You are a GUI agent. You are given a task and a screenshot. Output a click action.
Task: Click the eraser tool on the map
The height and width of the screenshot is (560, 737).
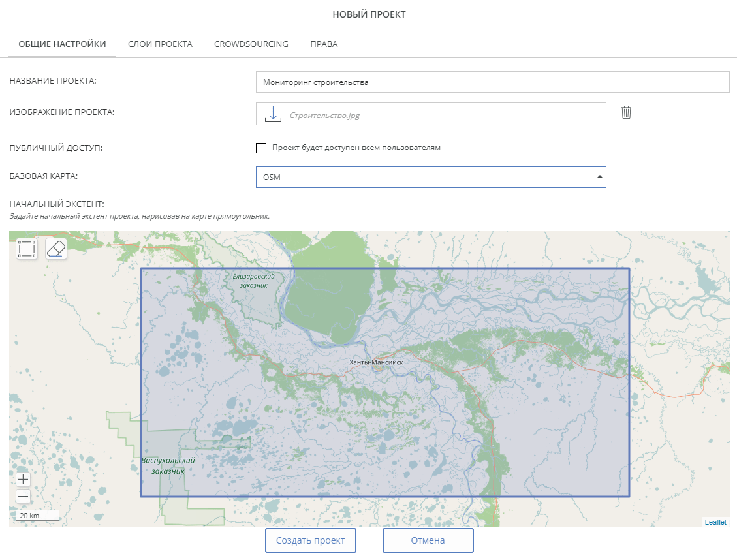(x=56, y=249)
